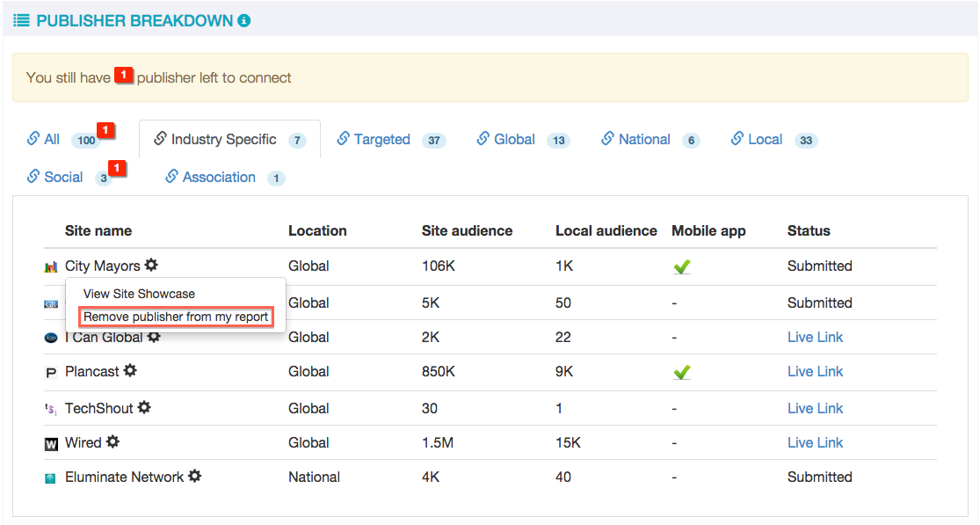Click the list icon before Publisher Breakdown
This screenshot has height=525, width=980.
coord(21,20)
